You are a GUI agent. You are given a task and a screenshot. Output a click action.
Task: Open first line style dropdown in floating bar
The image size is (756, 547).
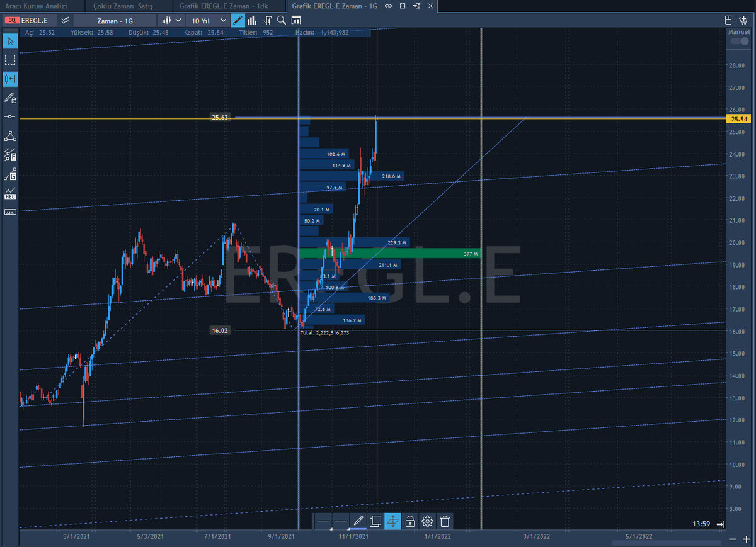point(323,521)
